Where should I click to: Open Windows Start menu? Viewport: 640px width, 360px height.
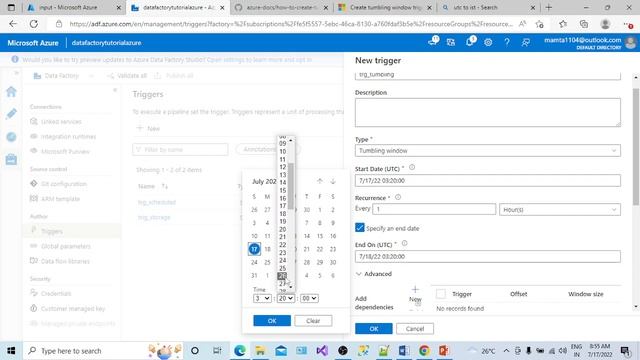(11, 351)
